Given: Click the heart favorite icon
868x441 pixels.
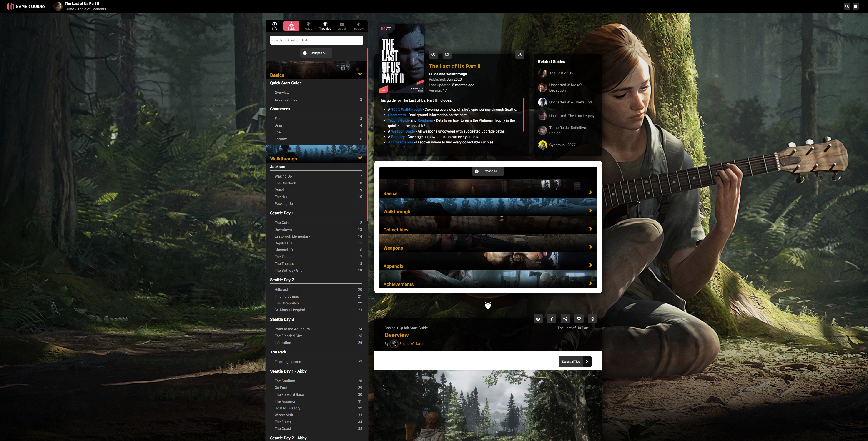Looking at the screenshot, I should 579,319.
